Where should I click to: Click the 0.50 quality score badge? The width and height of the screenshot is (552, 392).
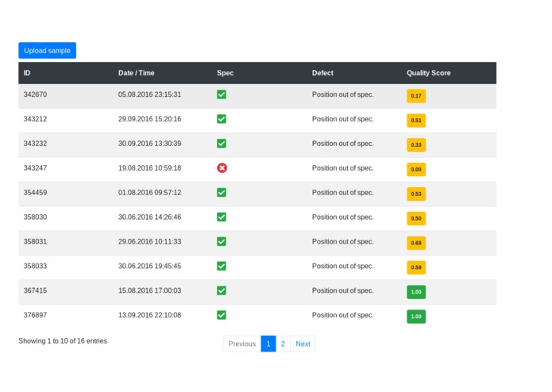(x=416, y=218)
